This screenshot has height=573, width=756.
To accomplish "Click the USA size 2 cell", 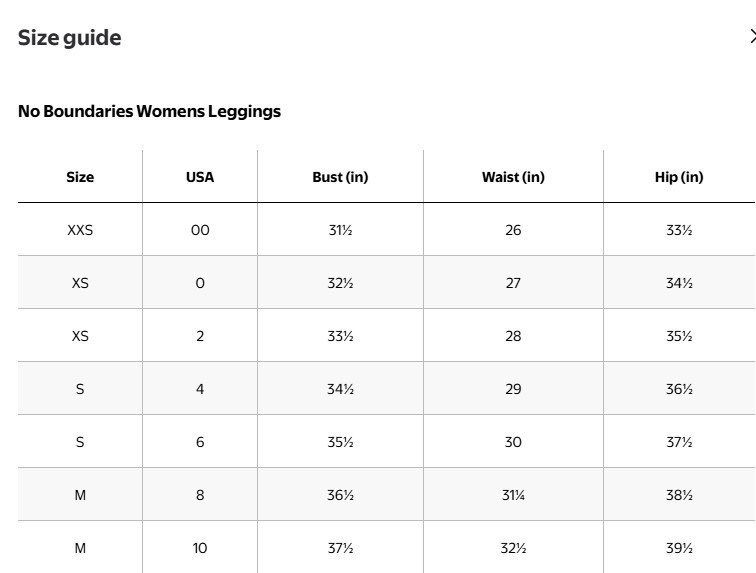I will click(200, 336).
